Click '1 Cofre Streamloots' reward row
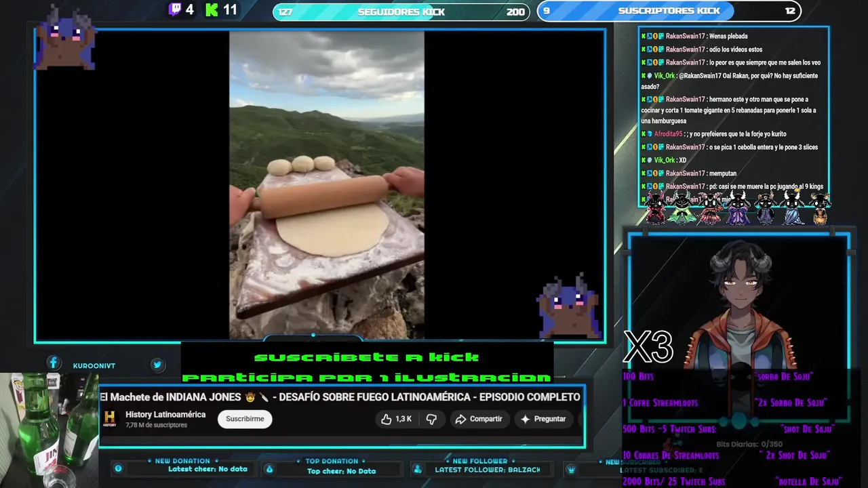Viewport: 868px width, 488px height. point(724,403)
